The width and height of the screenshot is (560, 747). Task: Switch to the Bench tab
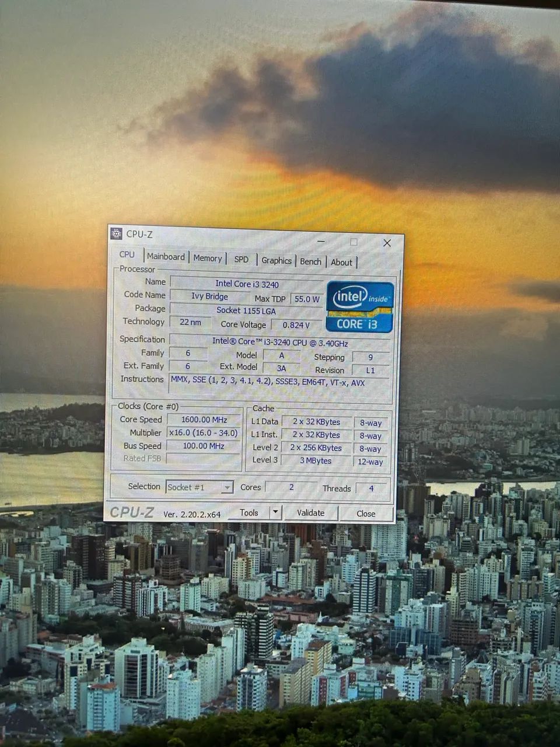click(x=311, y=261)
